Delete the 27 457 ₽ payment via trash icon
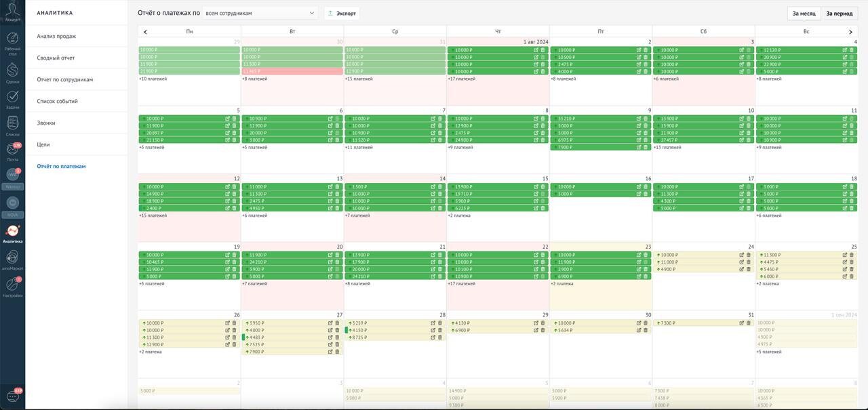The width and height of the screenshot is (868, 410). (748, 140)
